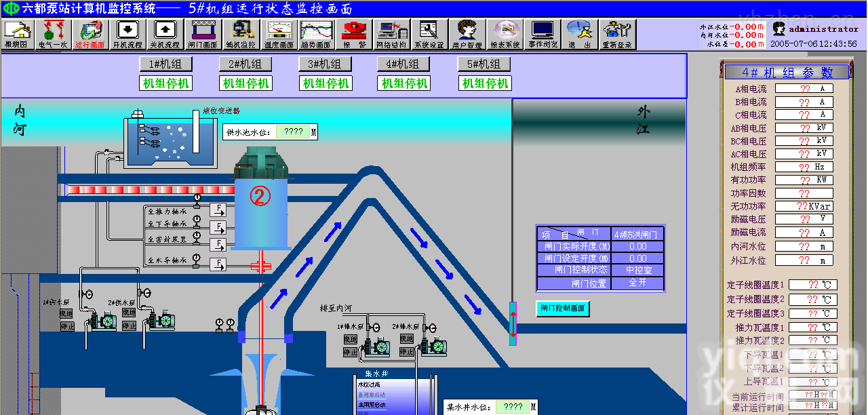Switch to the 3#机组 unit tab
The width and height of the screenshot is (868, 415).
325,64
